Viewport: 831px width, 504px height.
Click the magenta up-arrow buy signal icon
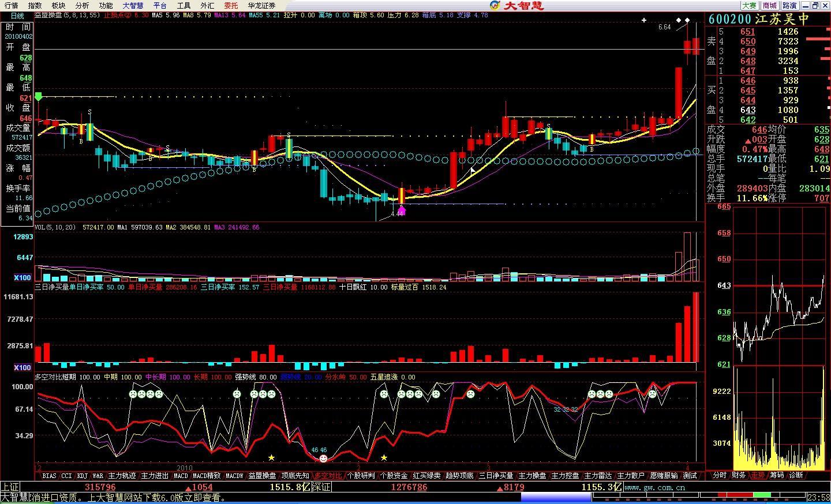click(x=402, y=210)
